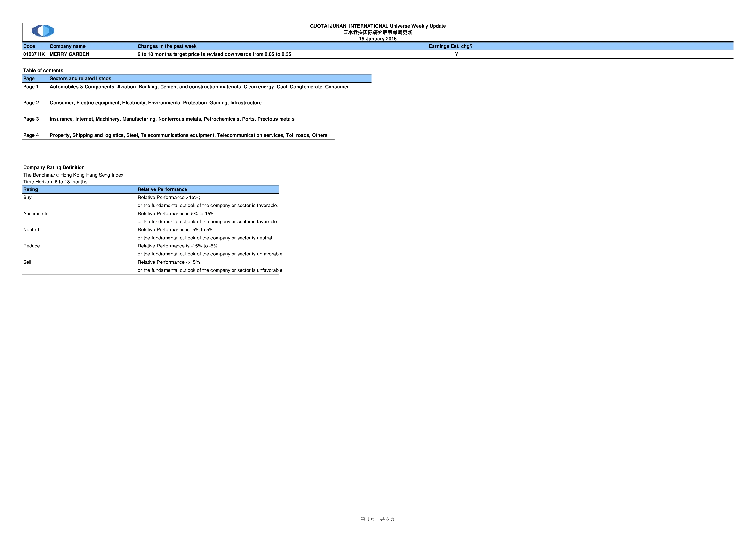Click the 'Company Rating Definition' heading
756x535 pixels.
pyautogui.click(x=54, y=167)
